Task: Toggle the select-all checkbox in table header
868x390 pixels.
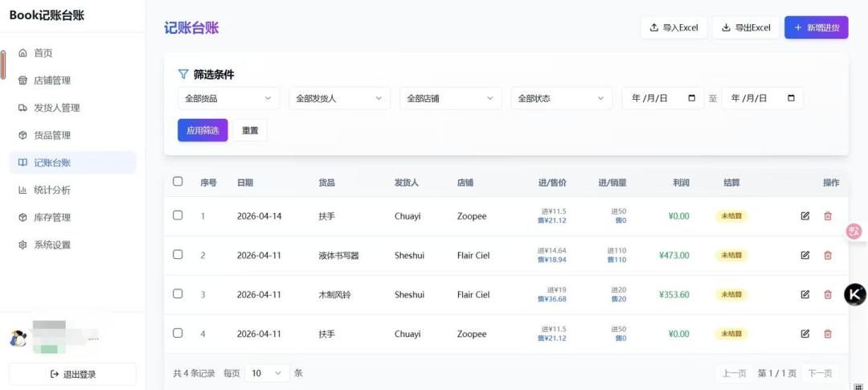Action: tap(178, 181)
